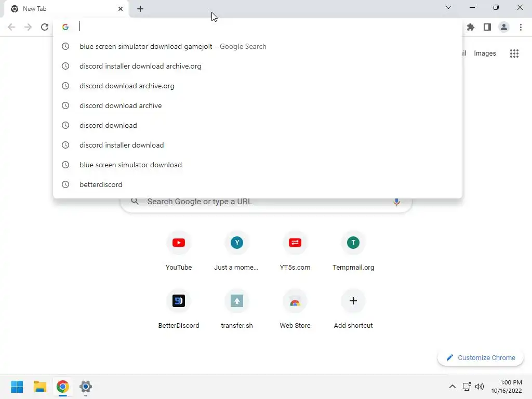The width and height of the screenshot is (532, 399).
Task: Click the Search Google or type a URL box
Action: click(x=266, y=203)
